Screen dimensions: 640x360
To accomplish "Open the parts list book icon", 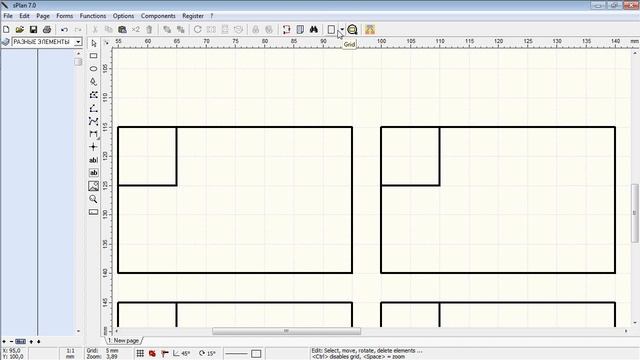I will click(x=300, y=29).
